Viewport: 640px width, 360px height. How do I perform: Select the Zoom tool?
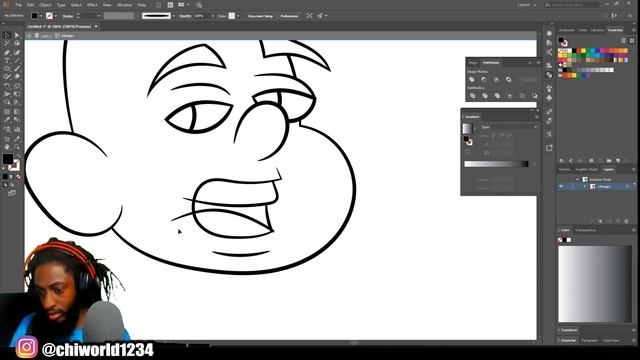17,147
